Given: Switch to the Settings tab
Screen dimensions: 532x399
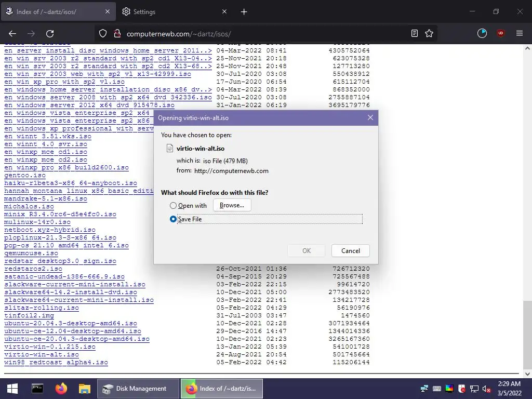Looking at the screenshot, I should [174, 11].
